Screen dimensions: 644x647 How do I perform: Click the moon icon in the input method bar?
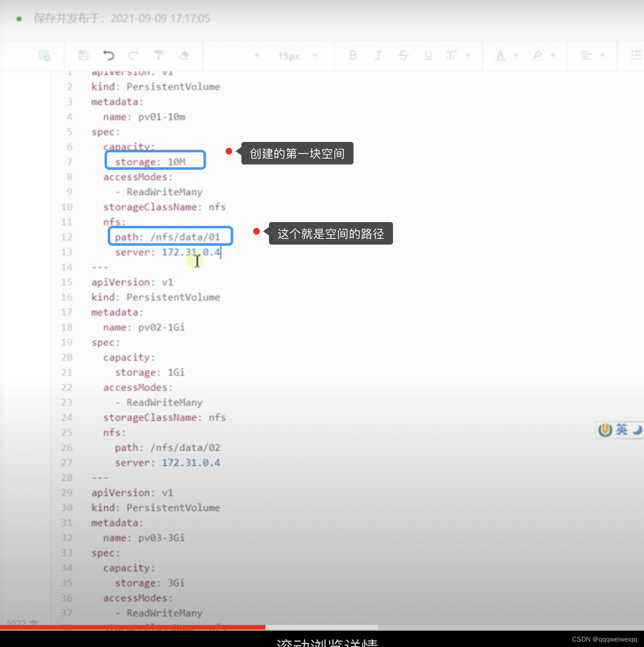pyautogui.click(x=637, y=430)
